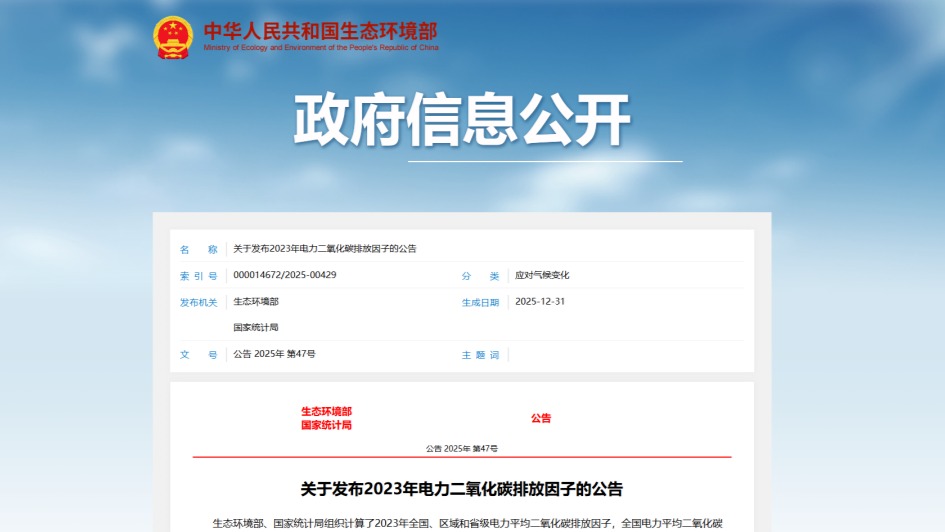Click the bold article headline about 2023年电力二氧化碳排放因子

coord(461,489)
